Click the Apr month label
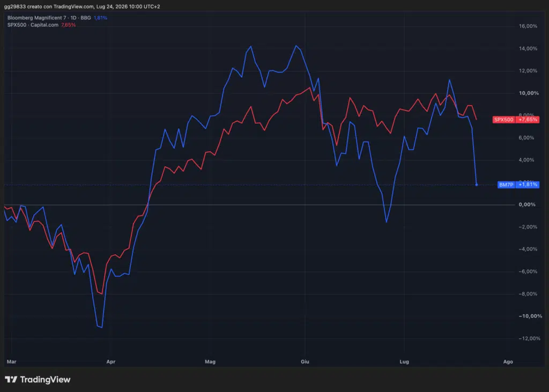The width and height of the screenshot is (549, 392). [x=110, y=361]
